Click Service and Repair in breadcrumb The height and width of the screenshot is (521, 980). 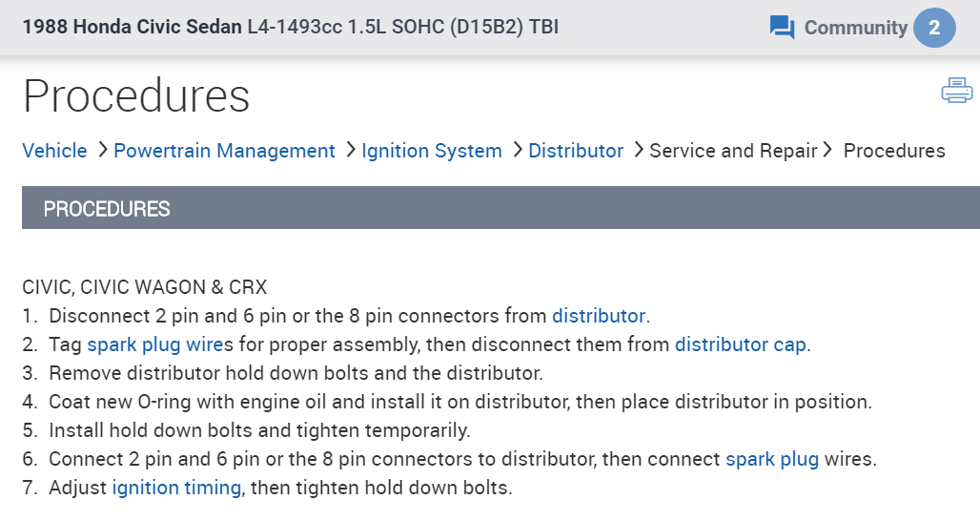(733, 151)
